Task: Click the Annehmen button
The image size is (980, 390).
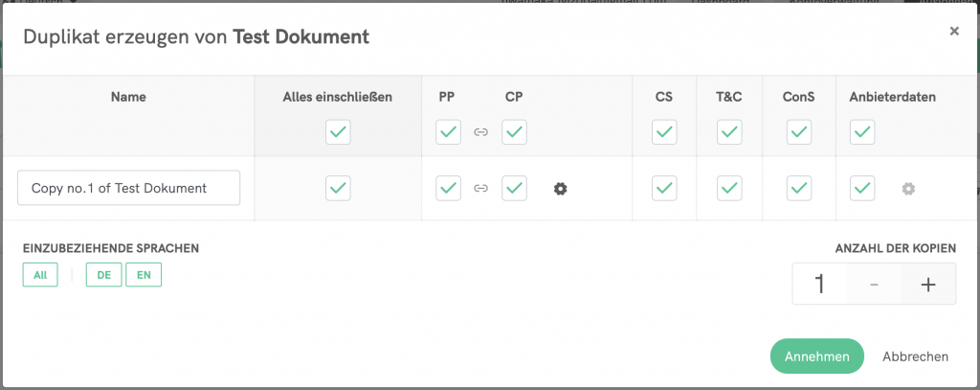Action: [816, 356]
